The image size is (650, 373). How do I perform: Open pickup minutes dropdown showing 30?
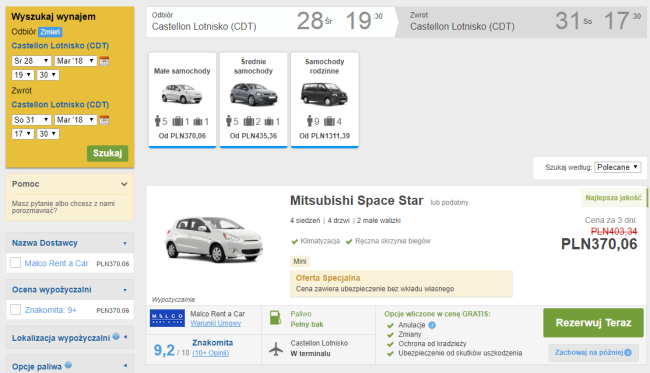pyautogui.click(x=48, y=75)
